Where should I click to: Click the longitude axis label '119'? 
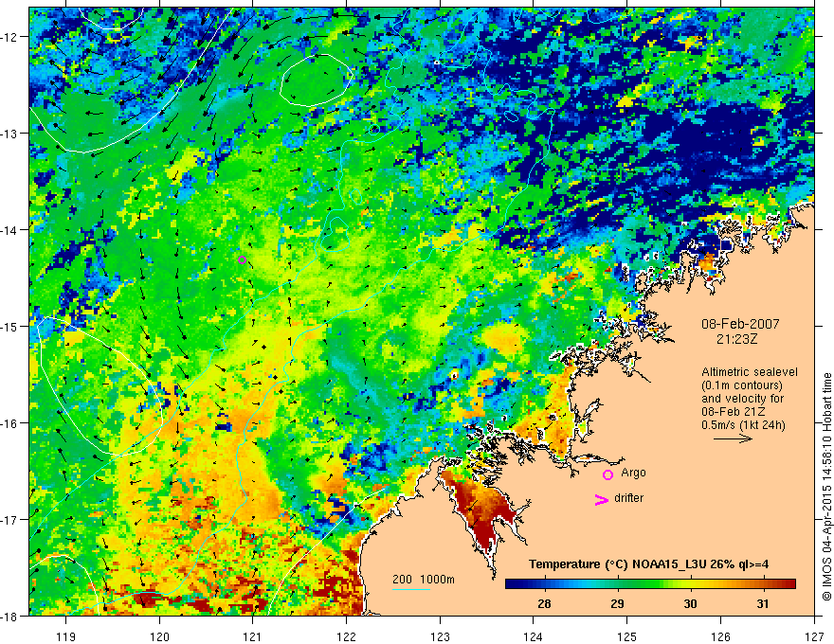click(66, 636)
